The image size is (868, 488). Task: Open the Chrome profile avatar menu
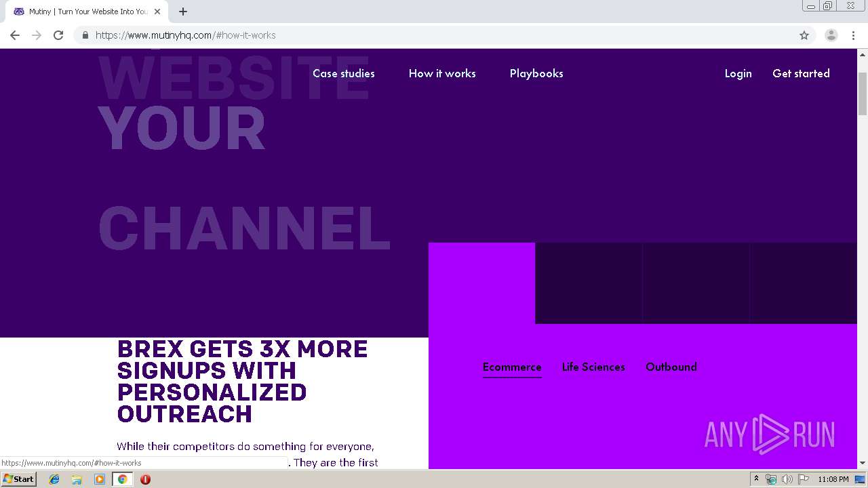coord(831,35)
